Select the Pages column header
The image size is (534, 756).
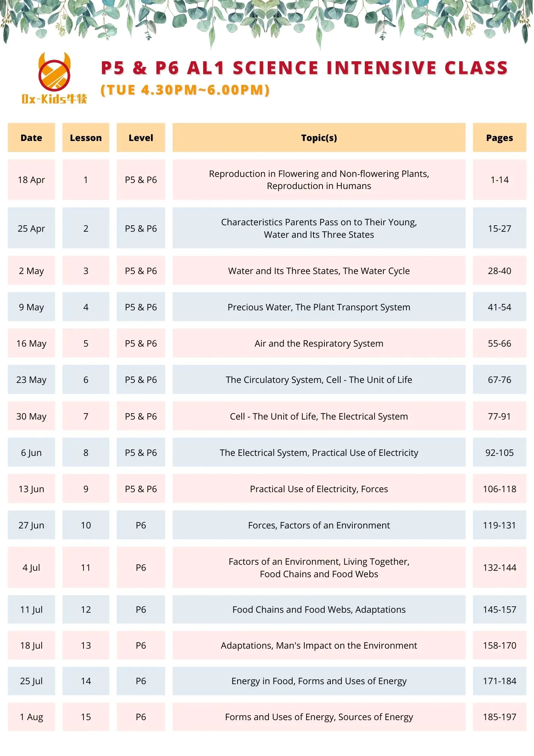(499, 138)
